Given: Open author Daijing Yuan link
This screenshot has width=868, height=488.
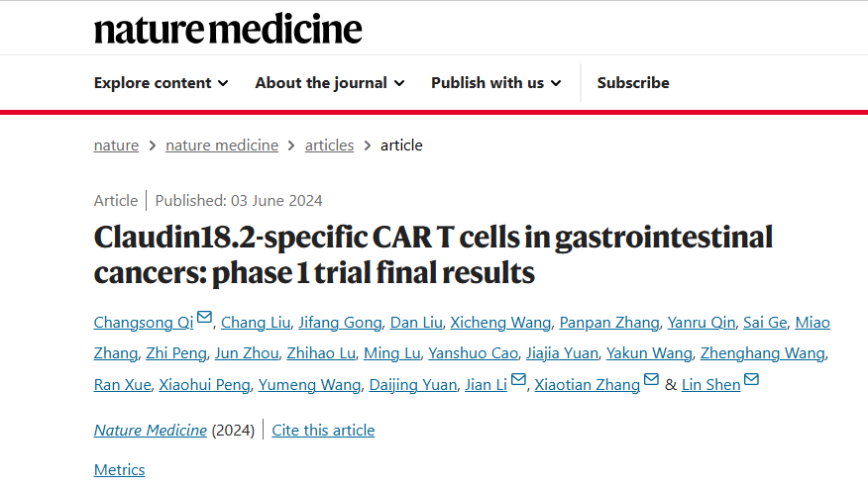Looking at the screenshot, I should pyautogui.click(x=413, y=384).
